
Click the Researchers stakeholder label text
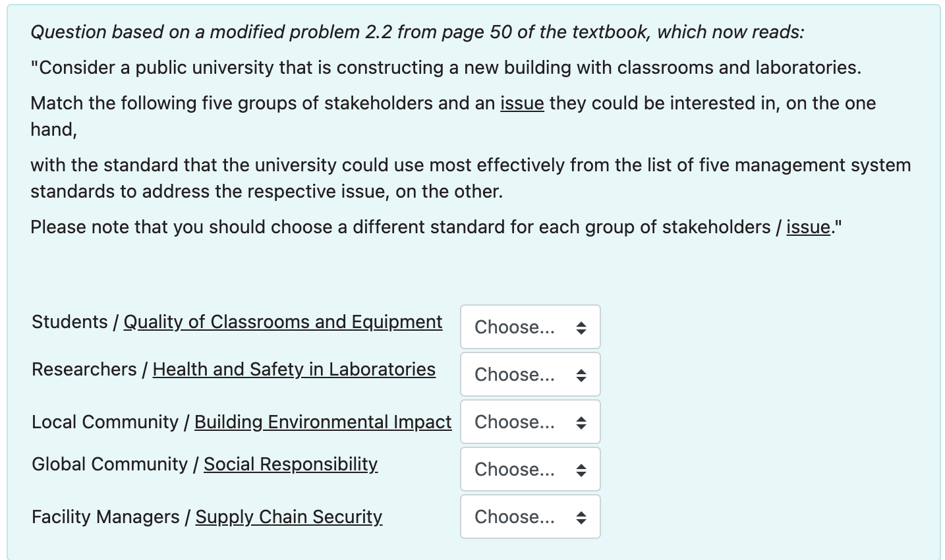(85, 369)
